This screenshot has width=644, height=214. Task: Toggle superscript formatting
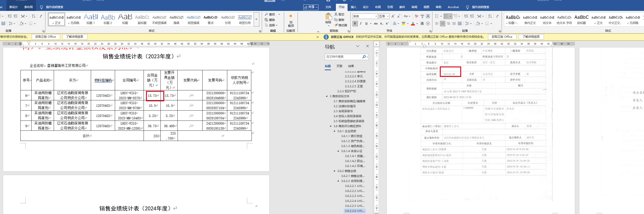click(x=387, y=23)
